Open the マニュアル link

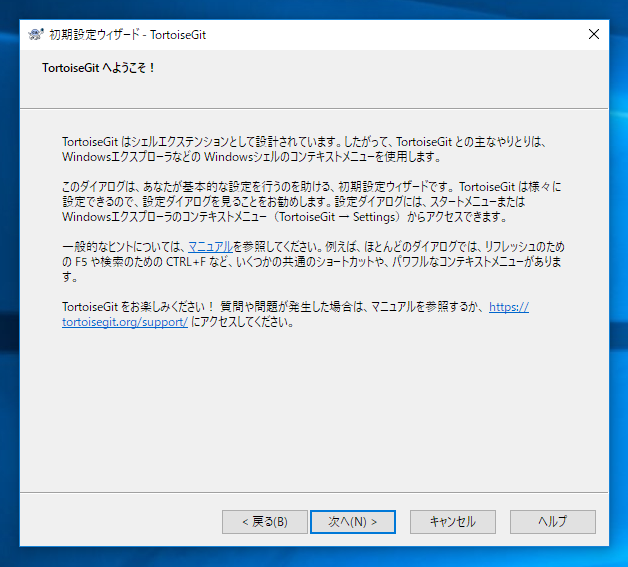[x=210, y=247]
